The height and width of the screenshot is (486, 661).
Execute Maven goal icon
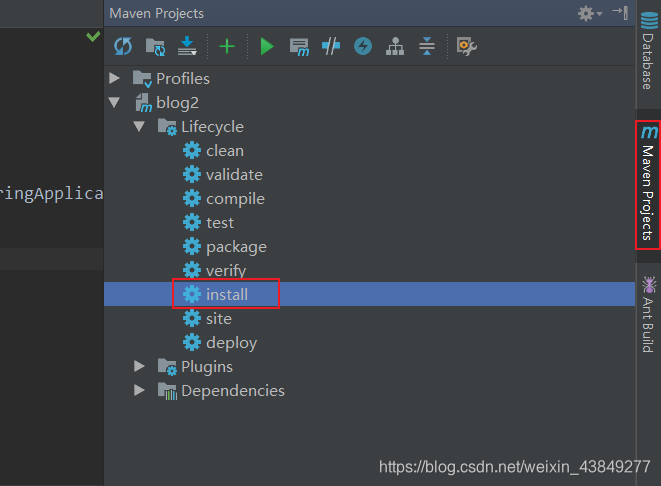coord(299,46)
